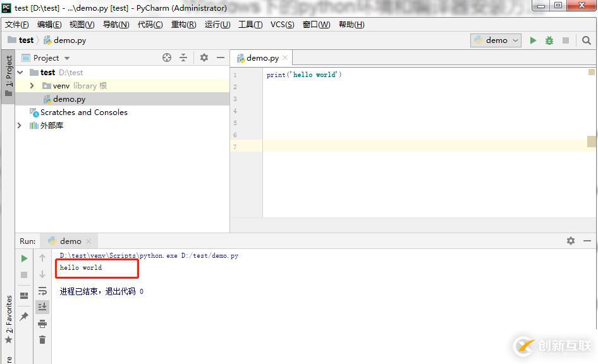Open the 代码(C) menu
598x364 pixels.
[150, 25]
